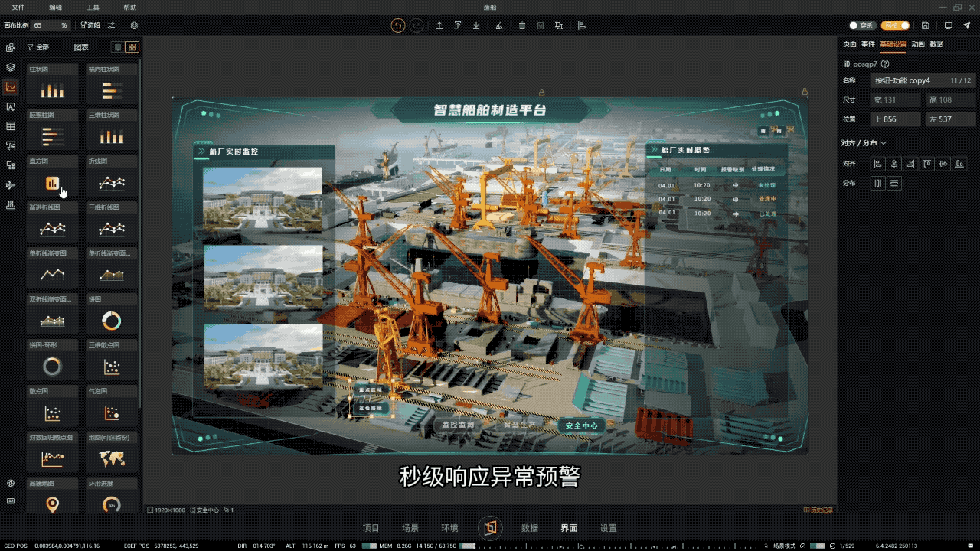Click the distribute horizontally button
The image size is (980, 551).
tap(878, 183)
